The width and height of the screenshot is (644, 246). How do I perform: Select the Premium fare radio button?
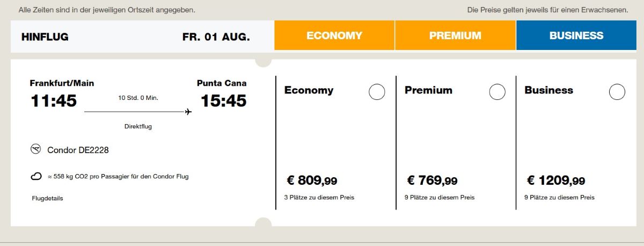point(497,92)
